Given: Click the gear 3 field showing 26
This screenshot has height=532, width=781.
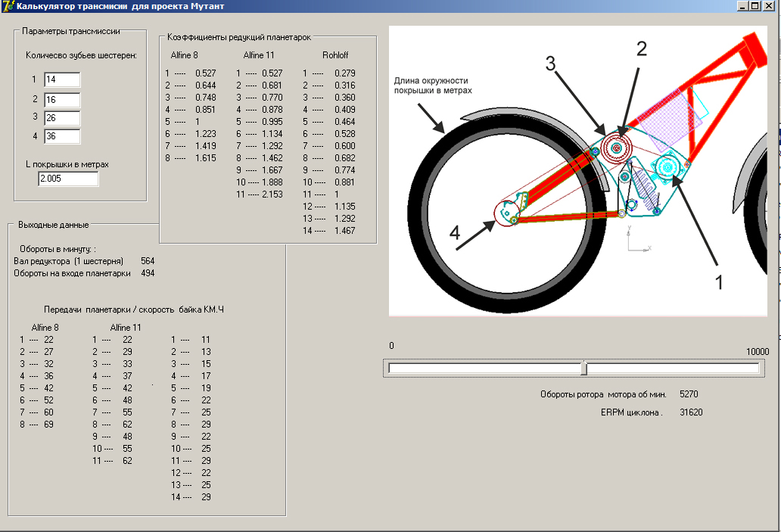Looking at the screenshot, I should pos(61,118).
